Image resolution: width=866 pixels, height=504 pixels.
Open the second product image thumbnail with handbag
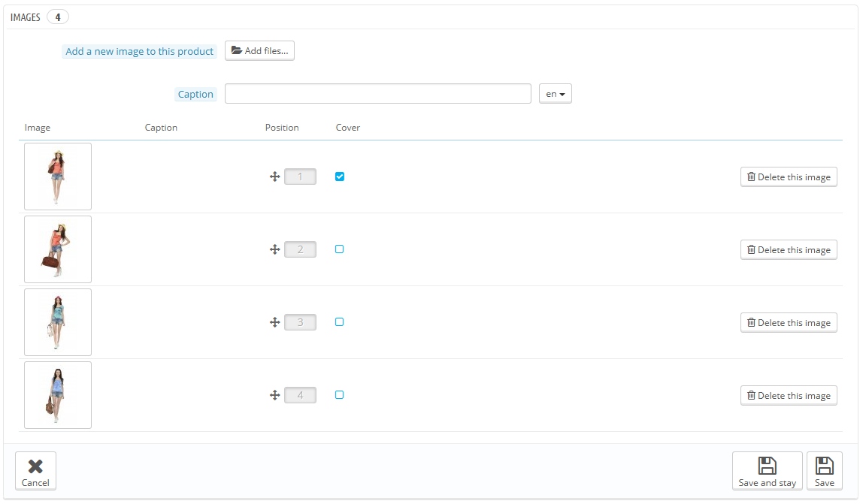coord(58,249)
